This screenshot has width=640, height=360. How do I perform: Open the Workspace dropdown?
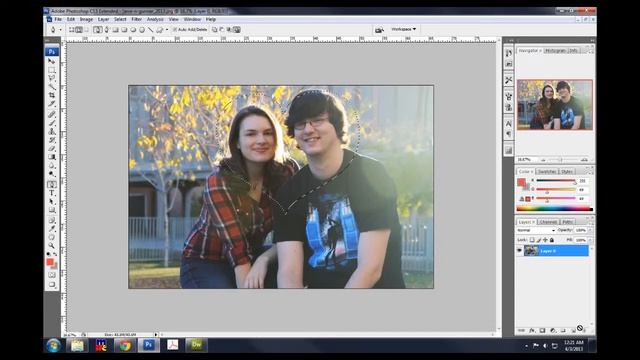pos(404,29)
